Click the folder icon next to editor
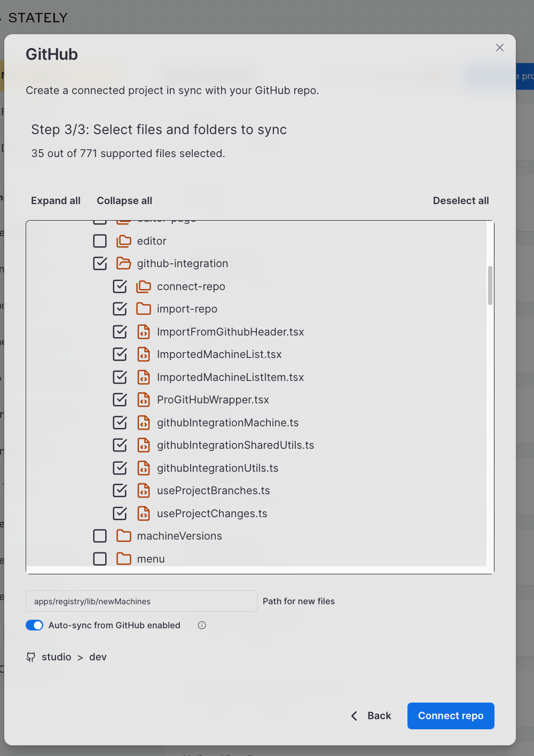This screenshot has width=534, height=756. 123,241
